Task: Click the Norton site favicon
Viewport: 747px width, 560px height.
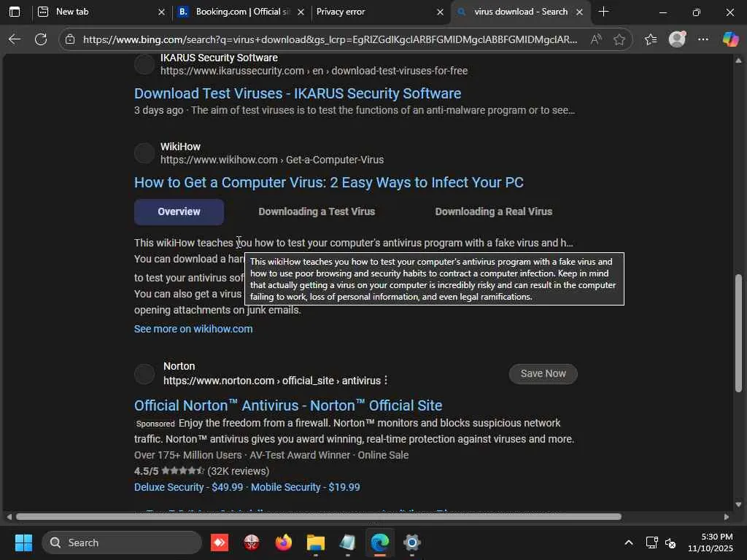Action: pos(144,374)
